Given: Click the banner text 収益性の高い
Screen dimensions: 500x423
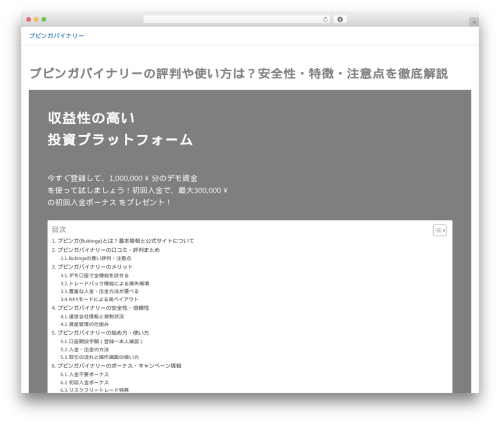Looking at the screenshot, I should pyautogui.click(x=91, y=118).
